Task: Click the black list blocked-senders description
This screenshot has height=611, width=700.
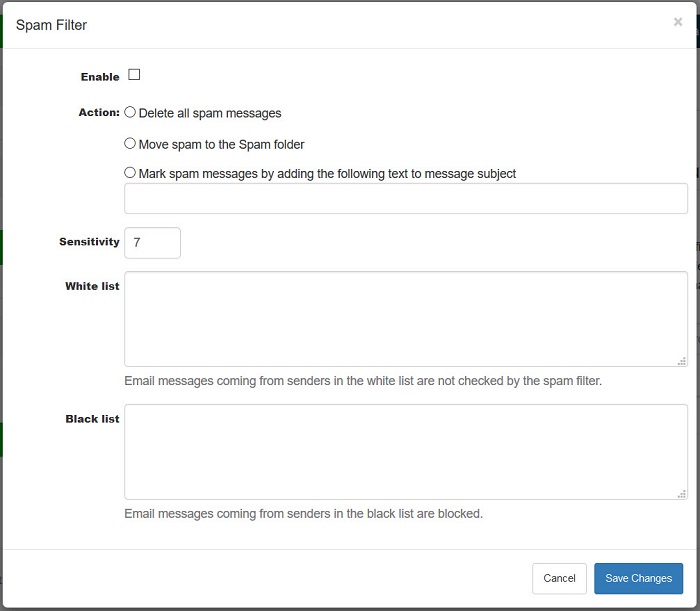Action: [x=304, y=514]
